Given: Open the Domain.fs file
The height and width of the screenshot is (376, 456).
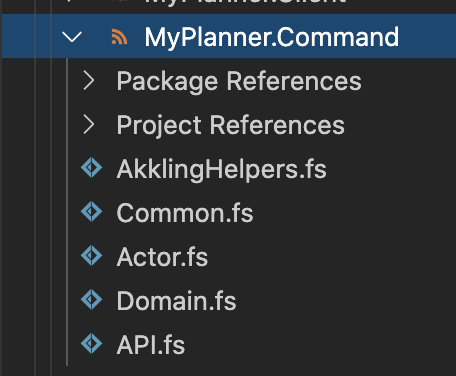Looking at the screenshot, I should point(176,301).
